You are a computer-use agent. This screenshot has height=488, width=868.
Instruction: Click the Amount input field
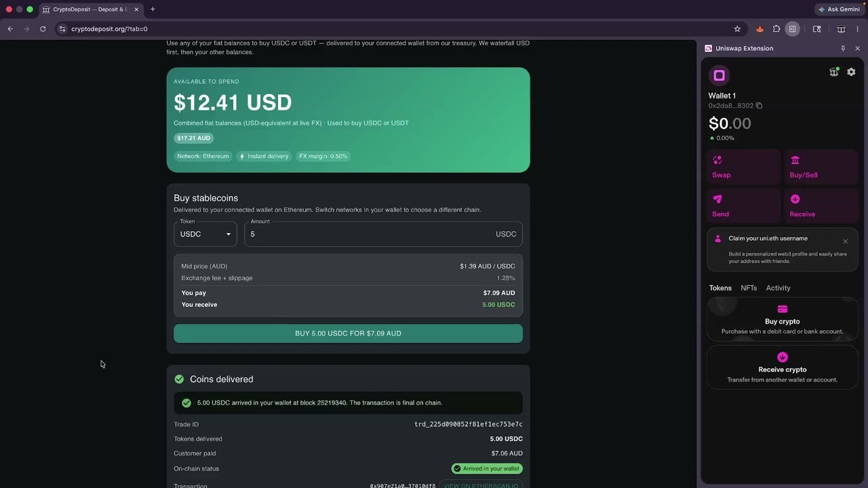point(383,234)
